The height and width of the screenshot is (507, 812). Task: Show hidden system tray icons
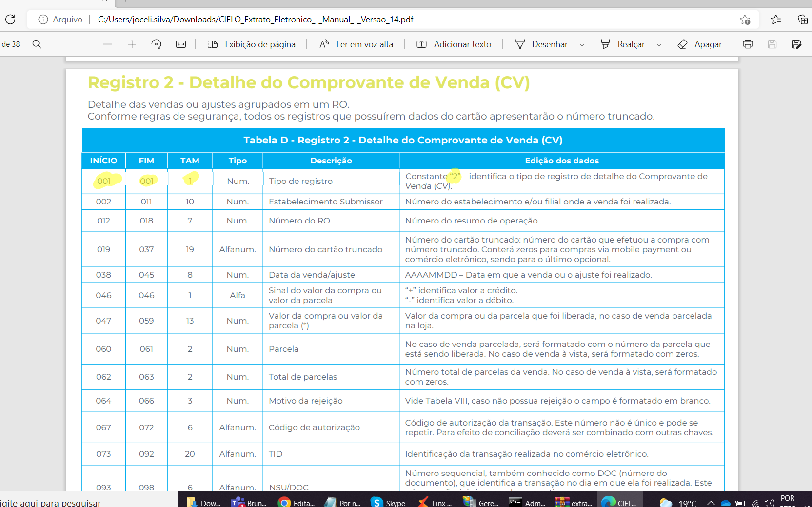711,503
